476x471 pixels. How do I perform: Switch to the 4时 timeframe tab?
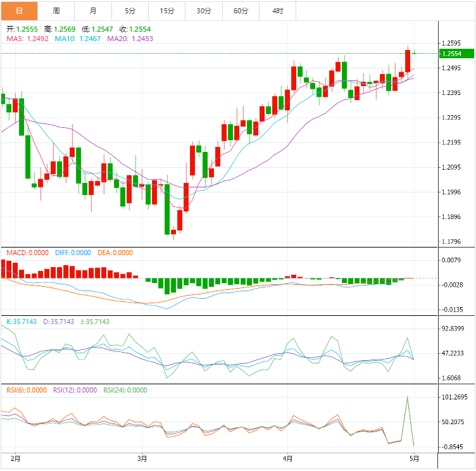[278, 11]
